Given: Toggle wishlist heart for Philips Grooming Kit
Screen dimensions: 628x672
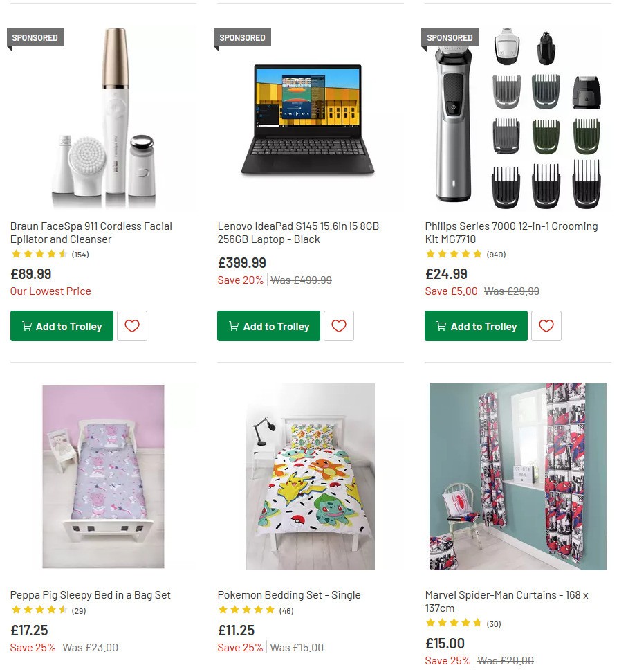Looking at the screenshot, I should 546,326.
